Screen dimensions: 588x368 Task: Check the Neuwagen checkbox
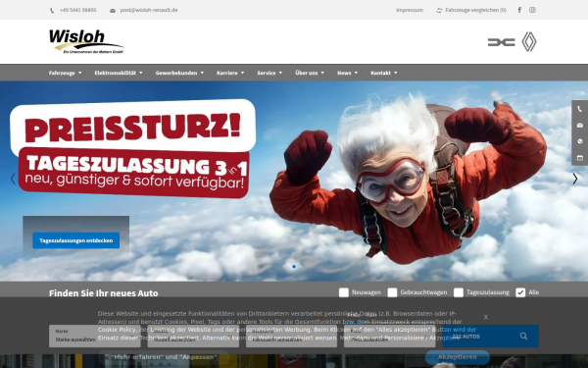[344, 292]
